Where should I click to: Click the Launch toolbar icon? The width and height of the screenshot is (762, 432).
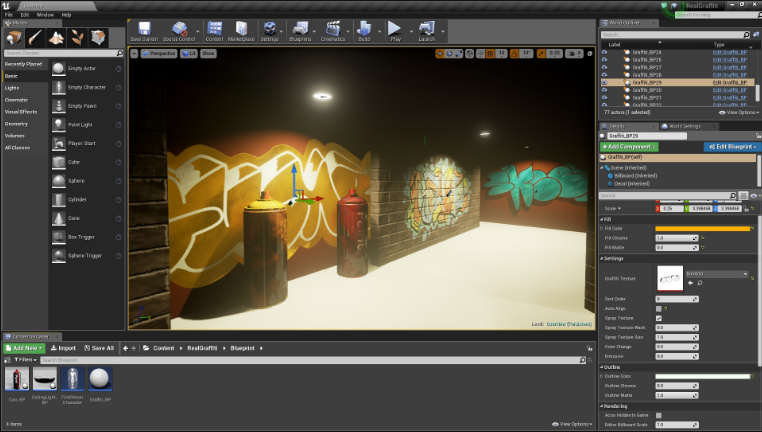(427, 29)
